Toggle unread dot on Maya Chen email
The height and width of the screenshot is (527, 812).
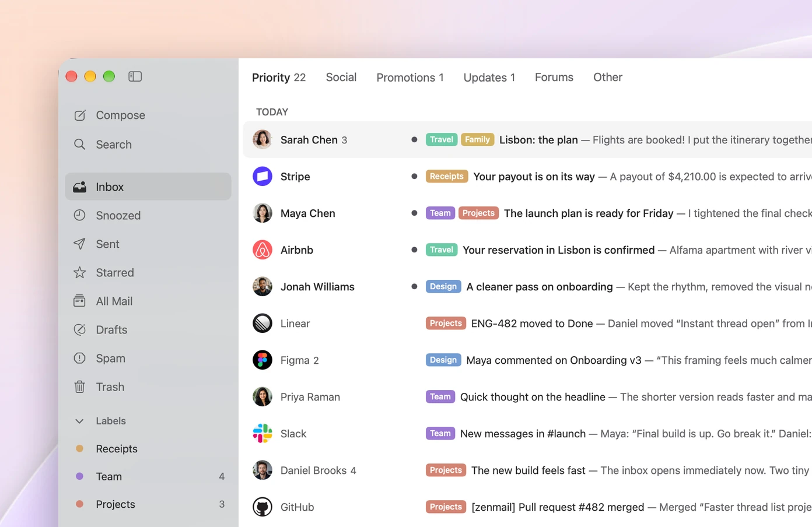coord(414,213)
